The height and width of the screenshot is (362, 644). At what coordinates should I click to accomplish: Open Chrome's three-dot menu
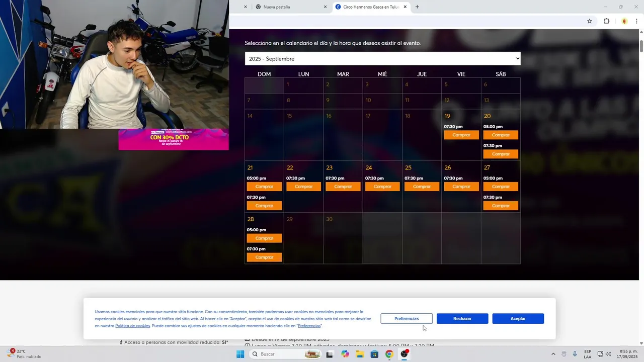tap(636, 21)
